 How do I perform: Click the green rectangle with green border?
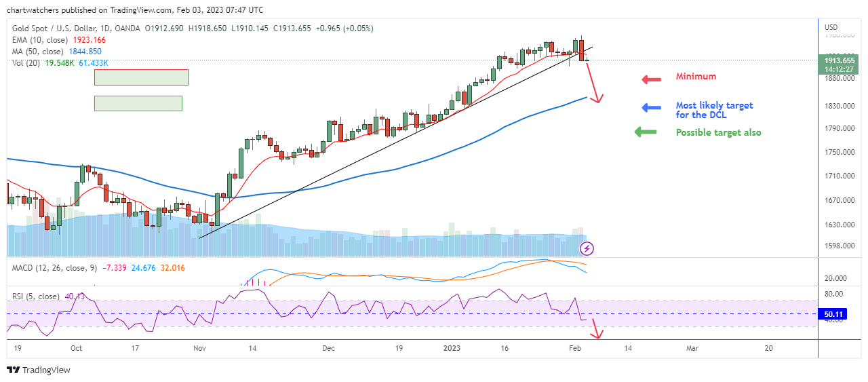[138, 103]
